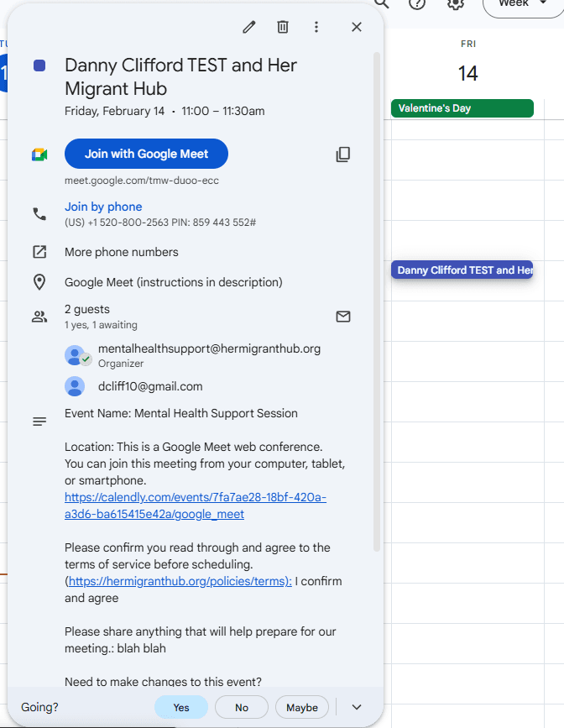The height and width of the screenshot is (728, 564).
Task: Close the event details popup
Action: [x=357, y=27]
